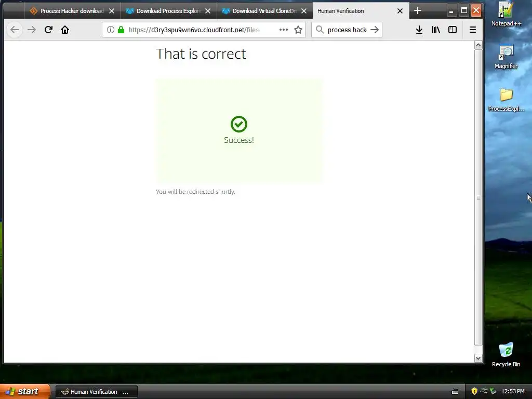
Task: Close the Process Hacker download tab
Action: point(112,11)
